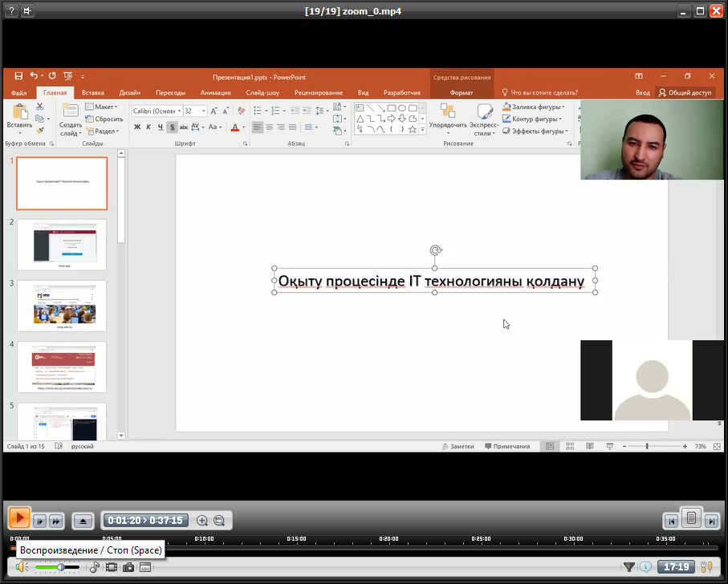Select slide 3 thumbnail in the slide panel

click(62, 306)
